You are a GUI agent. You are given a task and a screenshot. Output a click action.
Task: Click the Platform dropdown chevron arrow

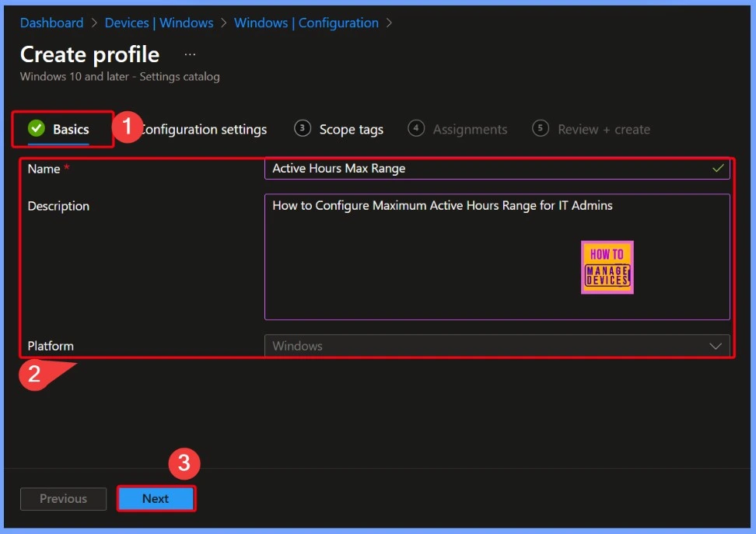tap(716, 346)
